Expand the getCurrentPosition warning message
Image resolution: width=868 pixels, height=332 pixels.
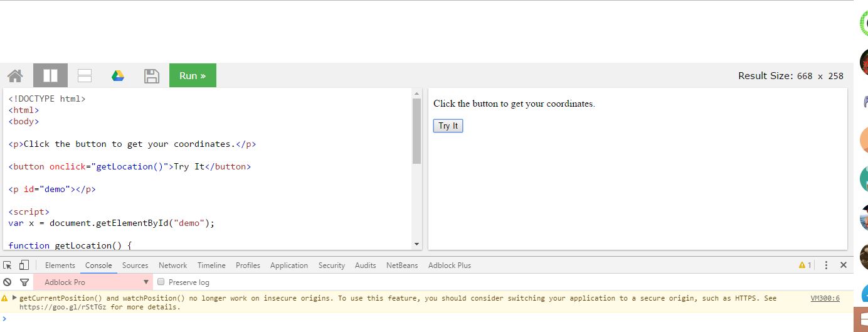point(14,297)
